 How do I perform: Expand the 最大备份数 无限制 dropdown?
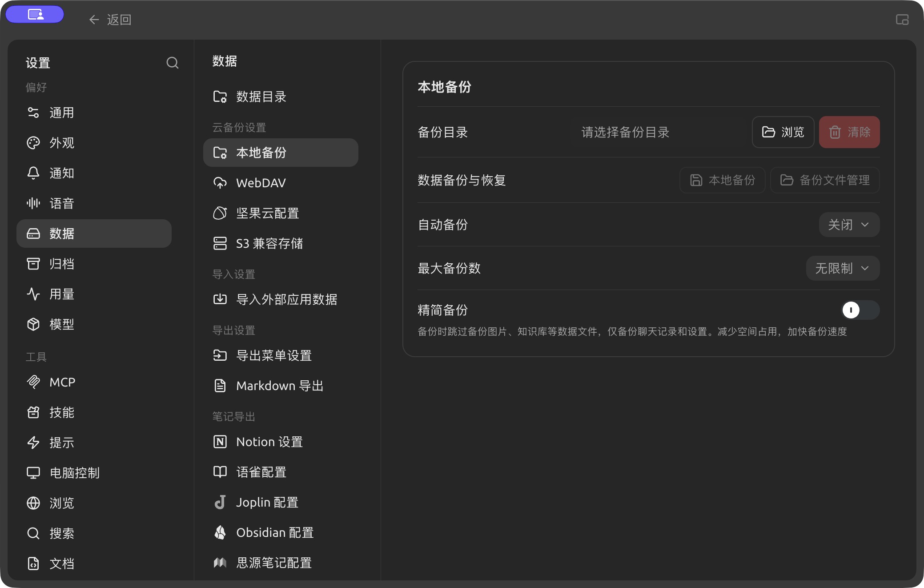pos(843,268)
